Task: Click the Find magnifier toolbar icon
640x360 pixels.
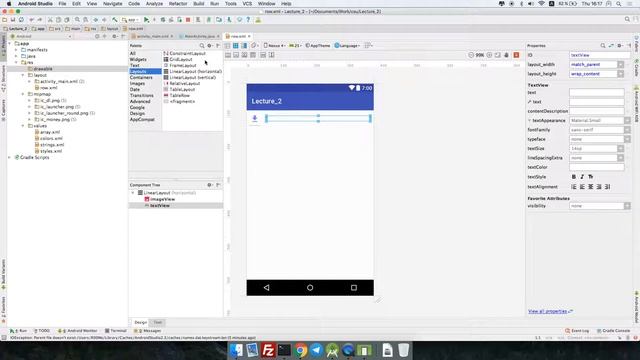Action: coord(77,20)
